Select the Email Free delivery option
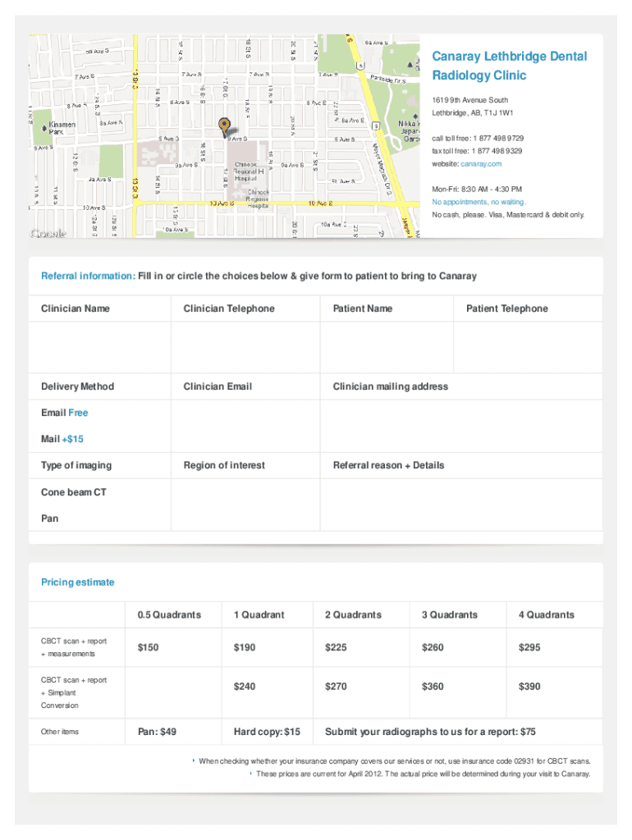632x840 pixels. (x=64, y=413)
